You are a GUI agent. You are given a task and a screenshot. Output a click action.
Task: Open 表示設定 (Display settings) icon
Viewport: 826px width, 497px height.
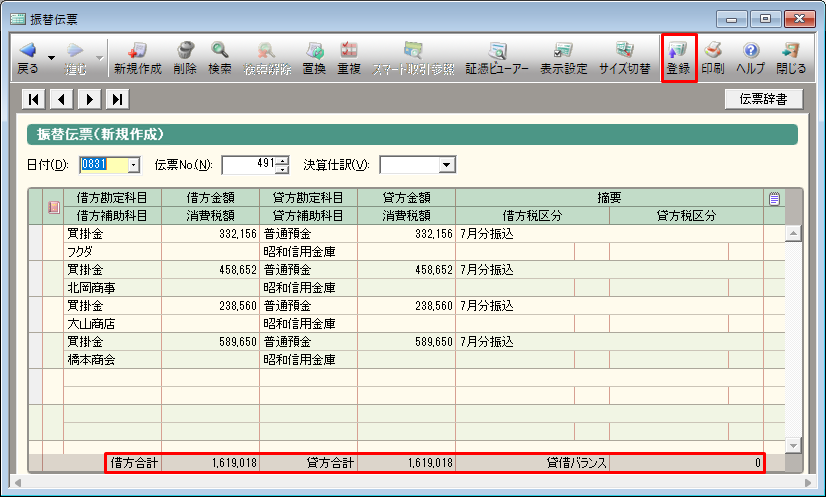pos(564,58)
